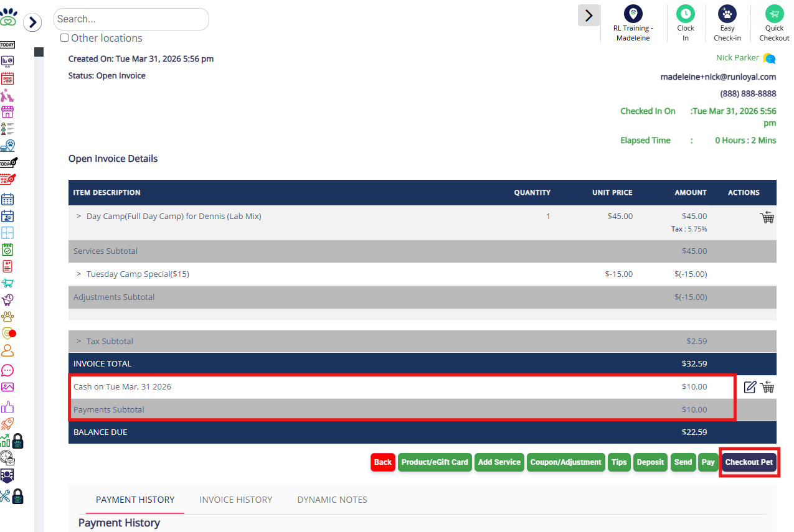Open the clock with briefcase icon

point(7,458)
